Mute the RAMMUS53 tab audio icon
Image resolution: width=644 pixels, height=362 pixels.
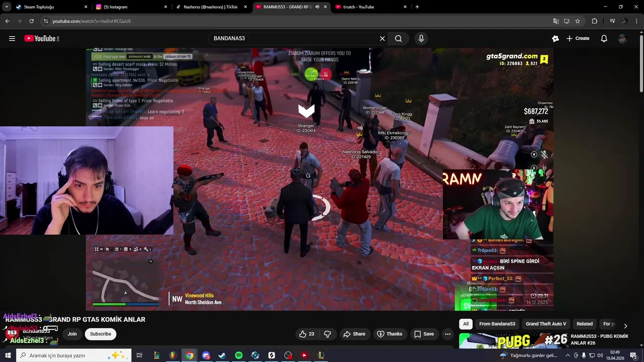click(x=317, y=7)
